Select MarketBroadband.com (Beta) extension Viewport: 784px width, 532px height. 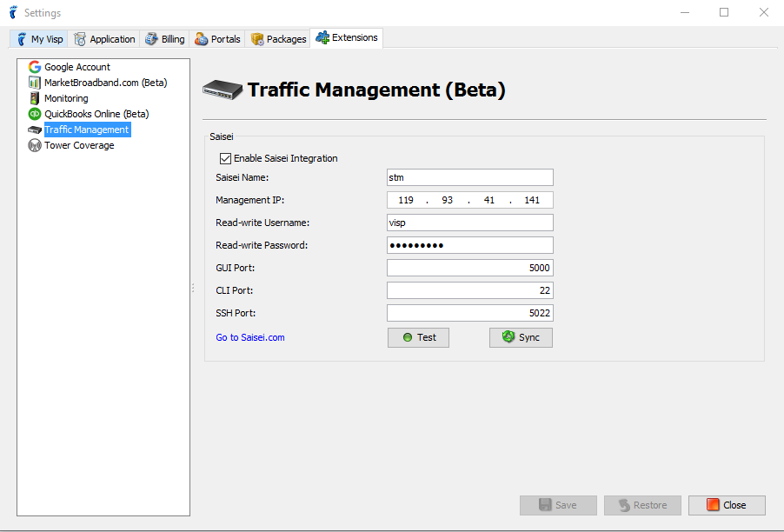(105, 83)
